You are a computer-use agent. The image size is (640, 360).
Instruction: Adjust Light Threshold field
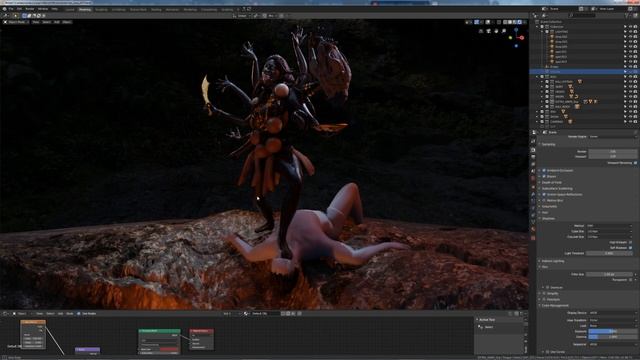610,253
